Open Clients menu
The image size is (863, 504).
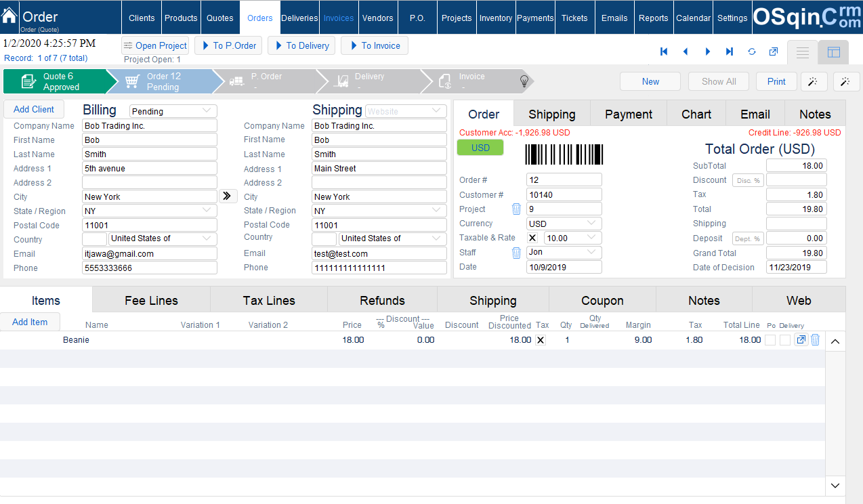[x=142, y=18]
